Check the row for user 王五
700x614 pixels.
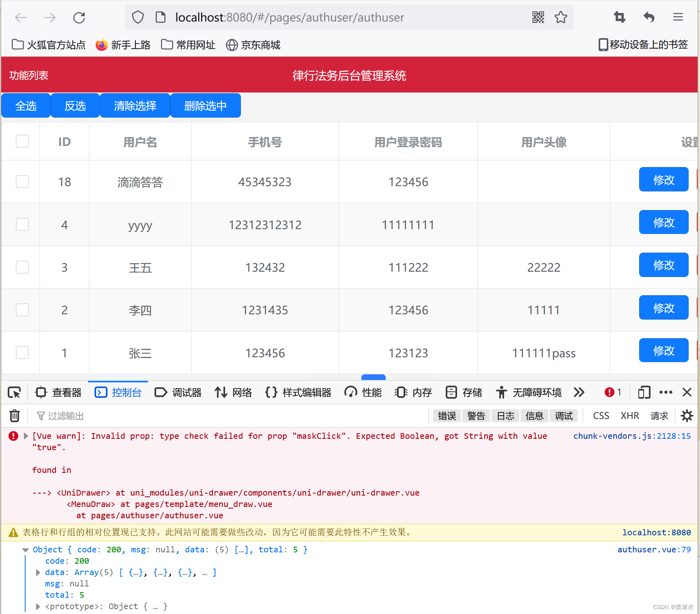[22, 267]
